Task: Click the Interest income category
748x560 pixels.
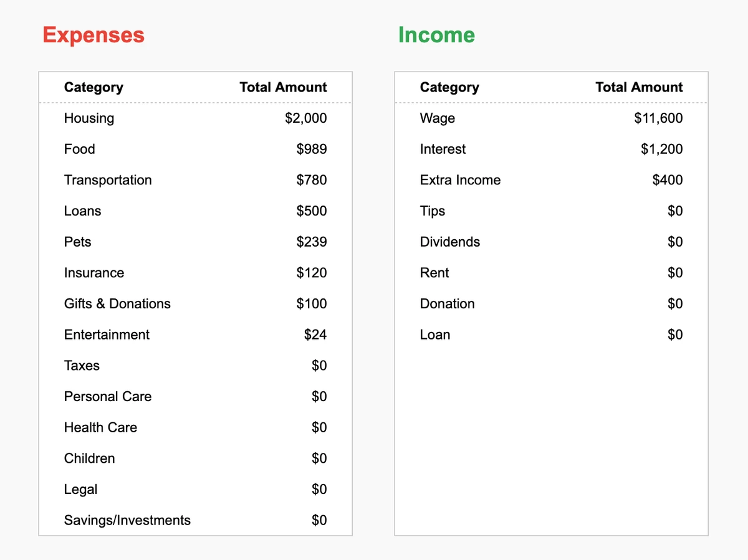Action: [x=443, y=149]
